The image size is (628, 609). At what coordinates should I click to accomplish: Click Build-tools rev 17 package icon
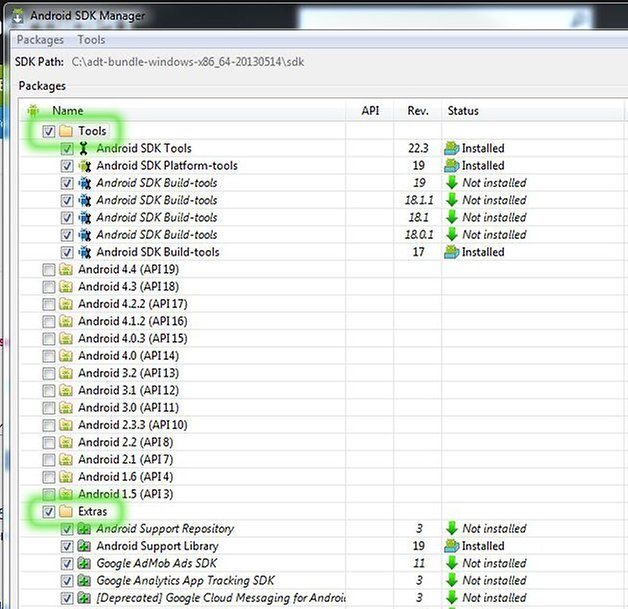(x=85, y=252)
